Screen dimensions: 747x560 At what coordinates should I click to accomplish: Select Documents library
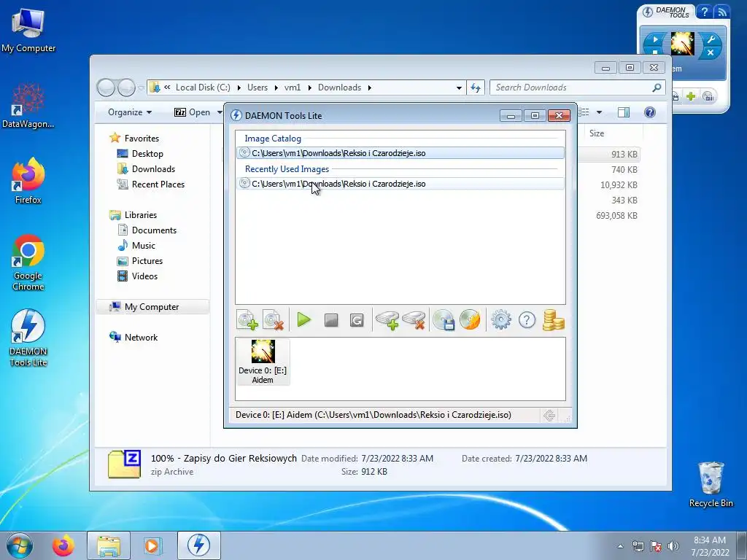click(154, 230)
